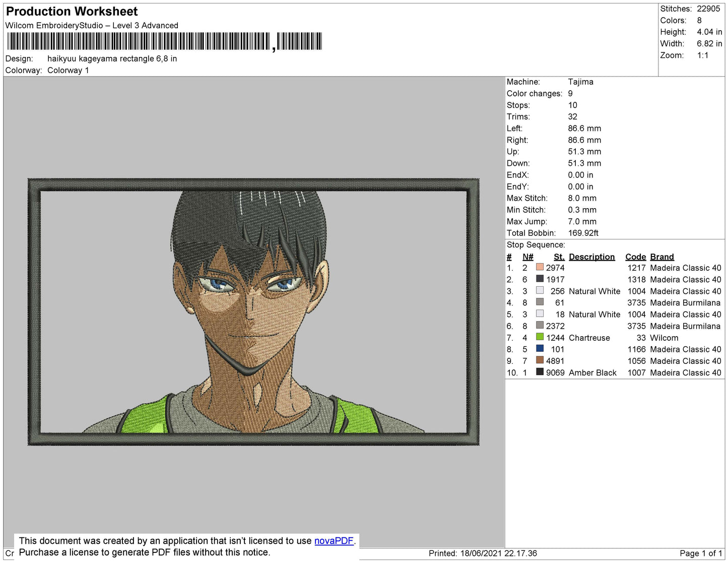Click the 'Chartreuse' description in row 7
The image size is (728, 563).
(x=589, y=338)
